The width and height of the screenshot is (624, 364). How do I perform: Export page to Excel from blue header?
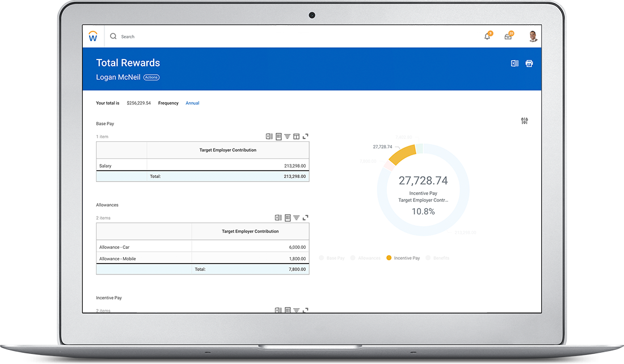point(515,64)
